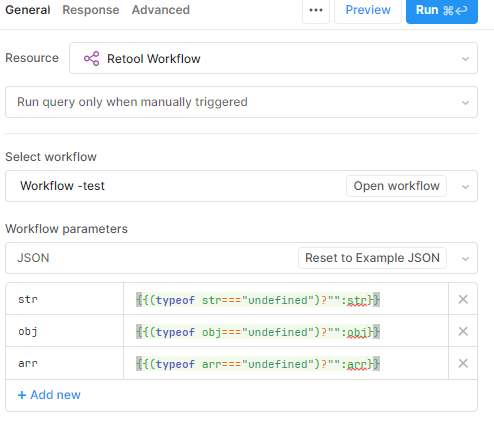Click the Open workflow button

tap(396, 186)
